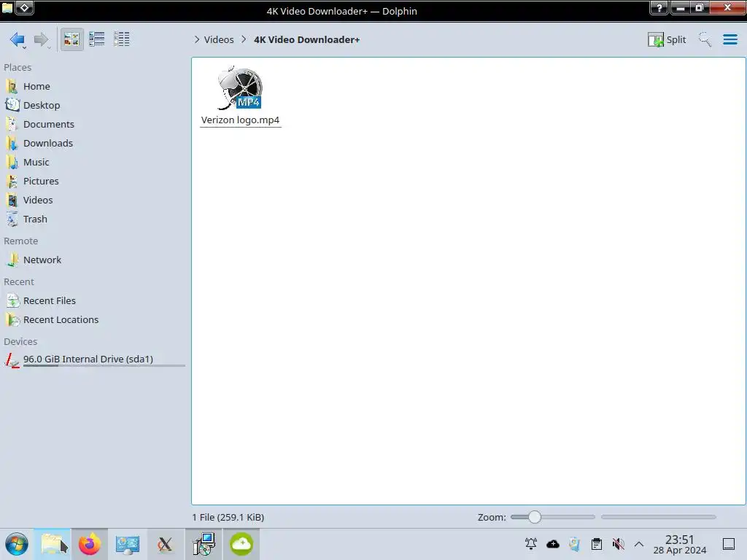Go forward with the grey arrow

[x=42, y=39]
